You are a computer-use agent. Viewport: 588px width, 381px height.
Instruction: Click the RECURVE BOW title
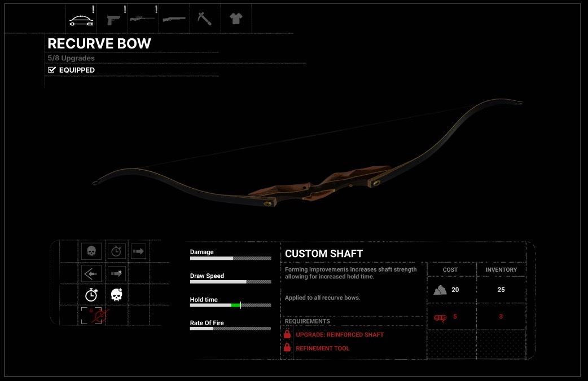(x=99, y=43)
